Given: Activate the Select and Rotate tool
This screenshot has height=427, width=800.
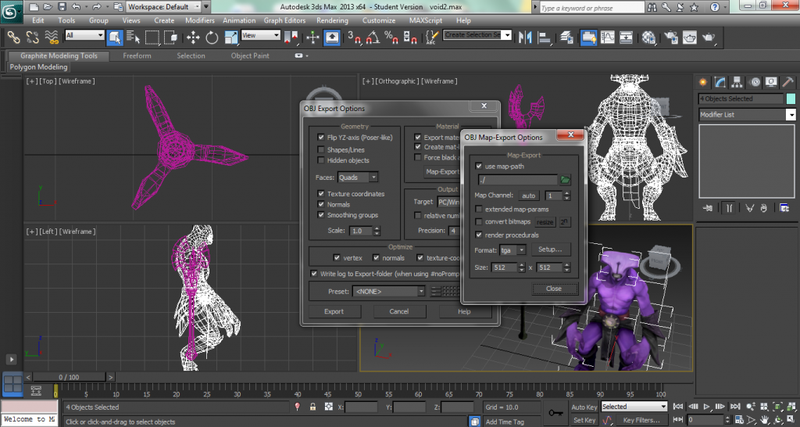Looking at the screenshot, I should 212,37.
